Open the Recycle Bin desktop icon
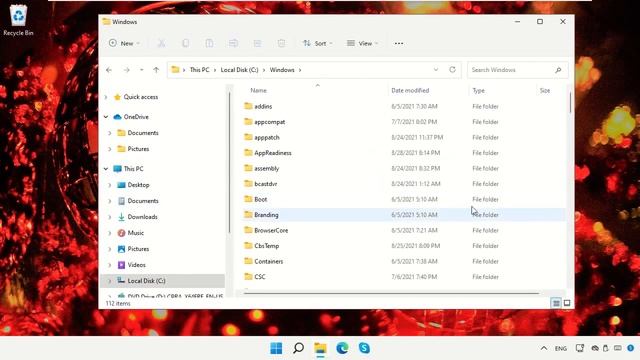 pos(18,20)
